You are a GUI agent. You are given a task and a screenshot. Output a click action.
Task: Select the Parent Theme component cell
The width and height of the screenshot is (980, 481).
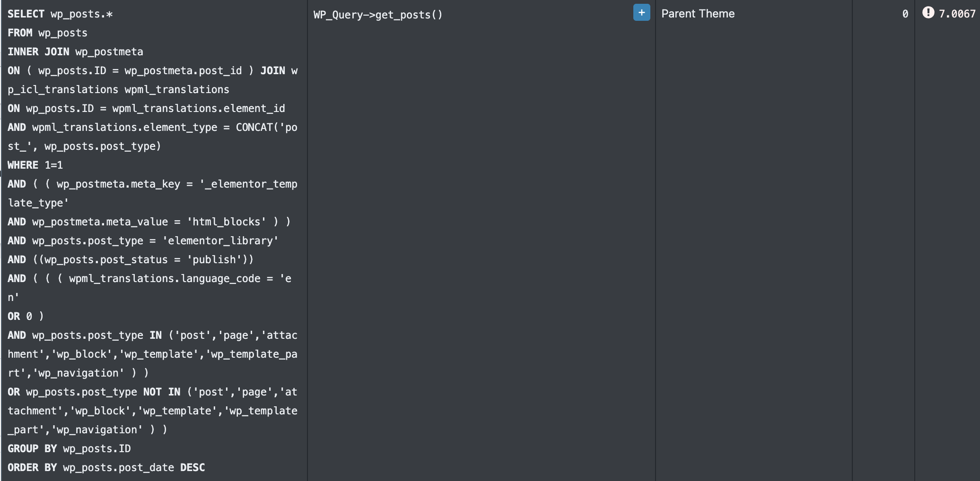(698, 14)
